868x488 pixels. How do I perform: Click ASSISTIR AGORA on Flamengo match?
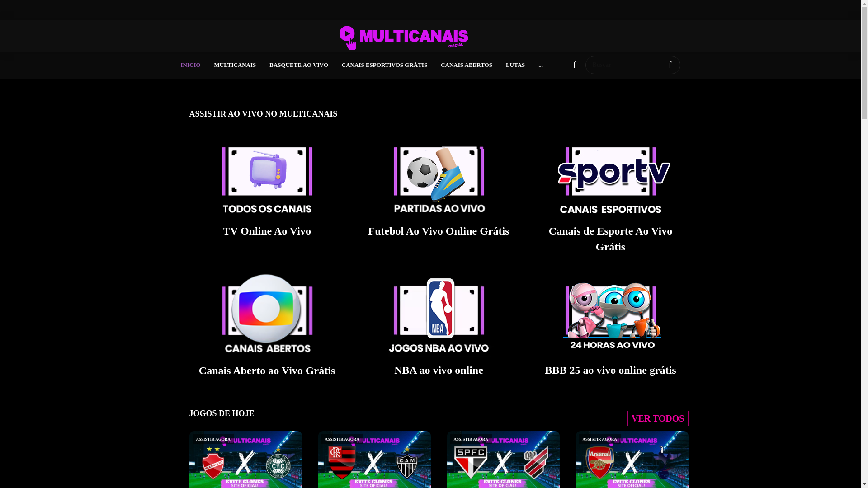342,439
